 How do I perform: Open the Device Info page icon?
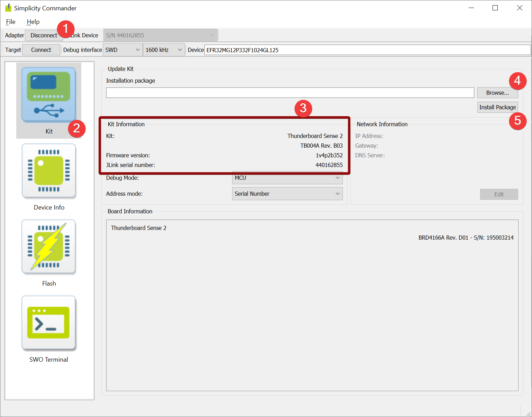pyautogui.click(x=49, y=171)
